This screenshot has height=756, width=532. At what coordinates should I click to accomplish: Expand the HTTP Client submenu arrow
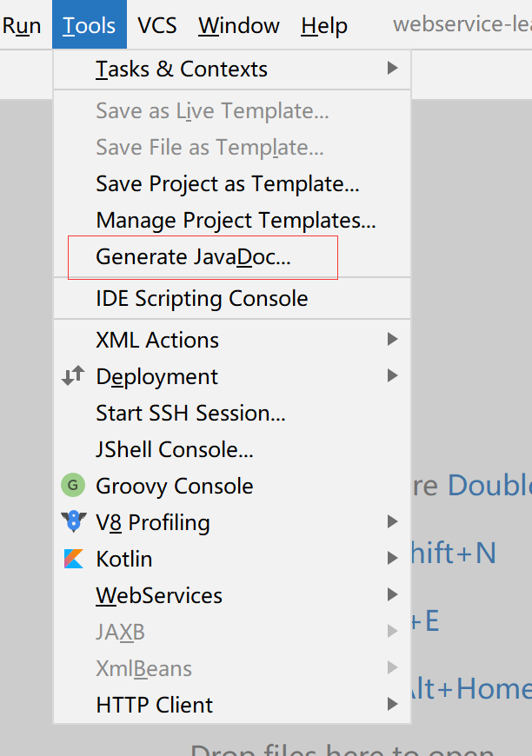coord(393,705)
